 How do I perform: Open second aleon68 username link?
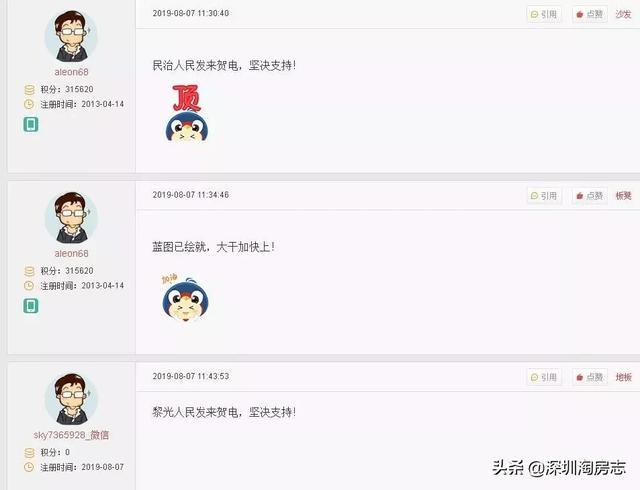tap(71, 254)
